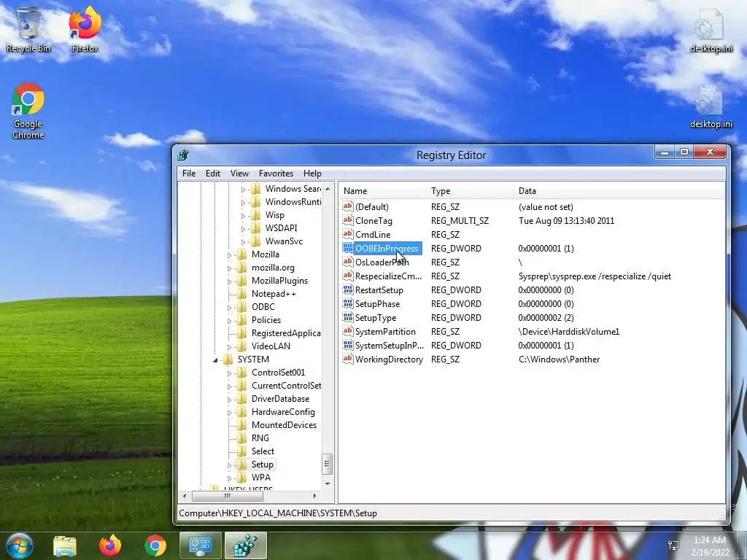Click the Notepad++ key folder icon
Viewport: 747px width, 560px height.
coord(242,294)
